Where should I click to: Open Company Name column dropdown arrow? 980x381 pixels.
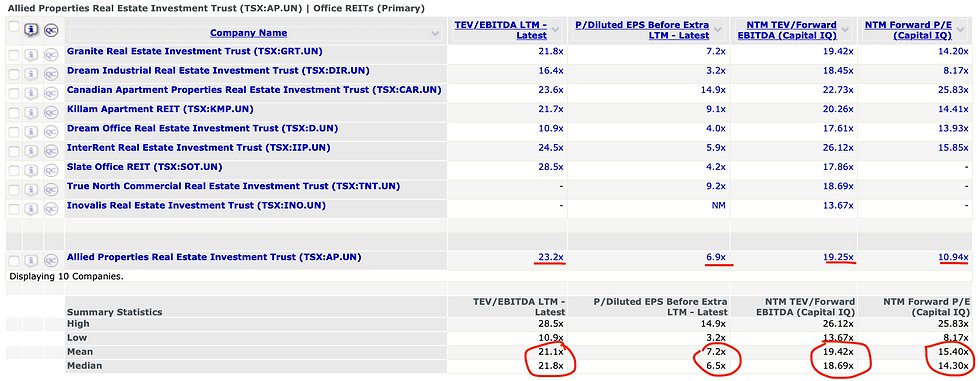click(435, 34)
